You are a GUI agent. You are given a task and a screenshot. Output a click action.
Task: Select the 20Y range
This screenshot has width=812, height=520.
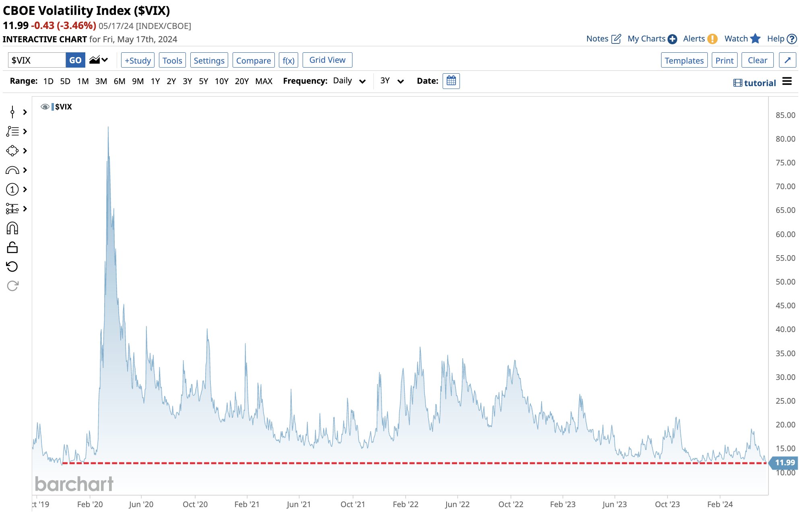(x=242, y=81)
